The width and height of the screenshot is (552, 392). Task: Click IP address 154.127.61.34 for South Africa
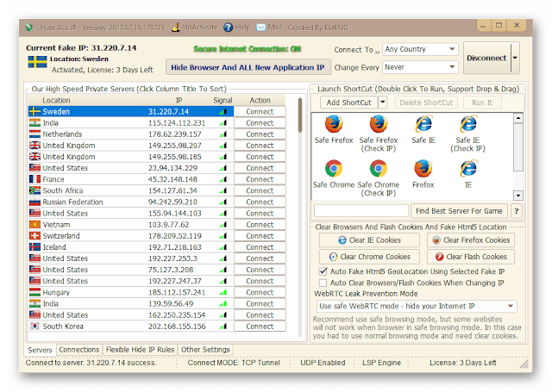tap(172, 190)
